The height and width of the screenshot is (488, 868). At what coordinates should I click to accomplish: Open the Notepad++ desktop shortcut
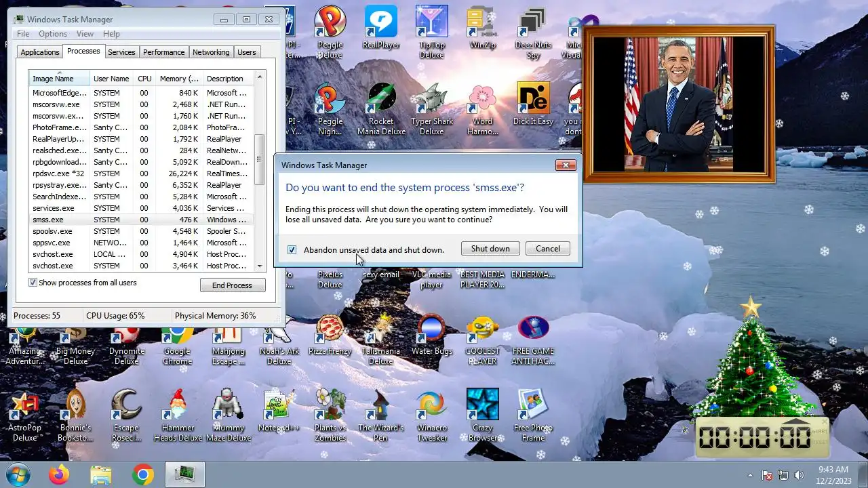pyautogui.click(x=279, y=411)
